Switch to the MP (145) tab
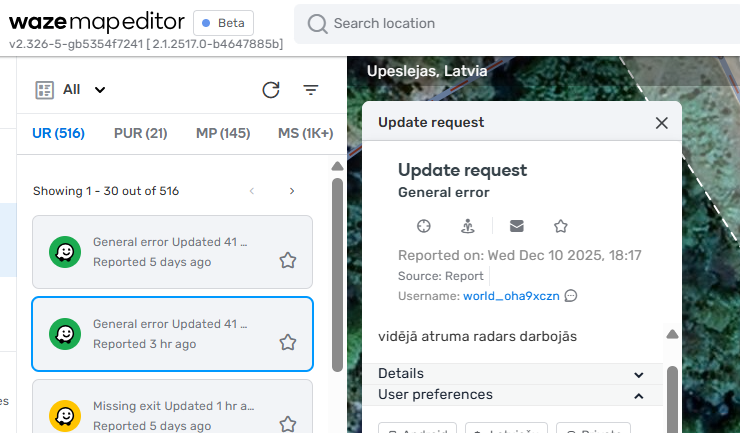 (222, 133)
